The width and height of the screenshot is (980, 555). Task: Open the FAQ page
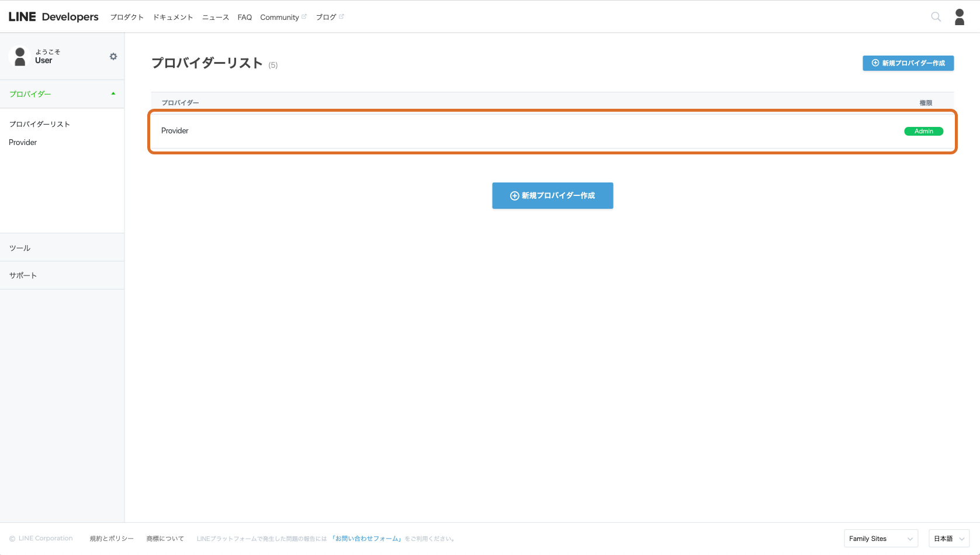(244, 18)
